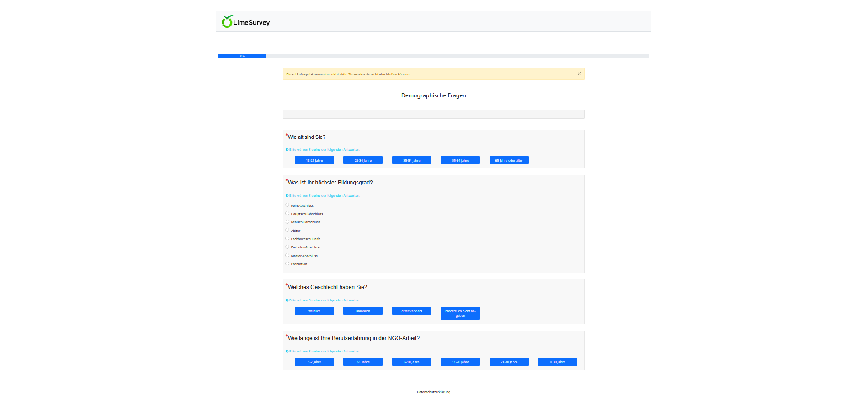Select age range 18-25 Jahre

(x=314, y=160)
